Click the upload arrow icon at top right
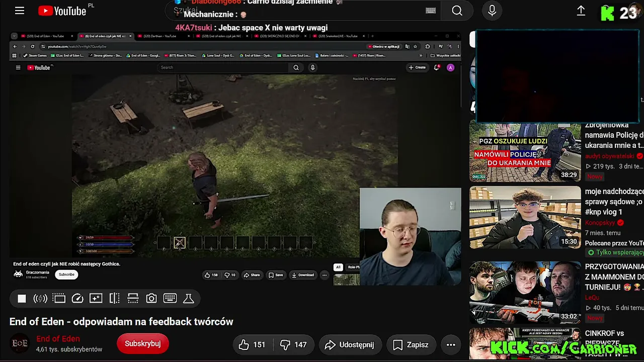The width and height of the screenshot is (644, 362). pos(581,11)
